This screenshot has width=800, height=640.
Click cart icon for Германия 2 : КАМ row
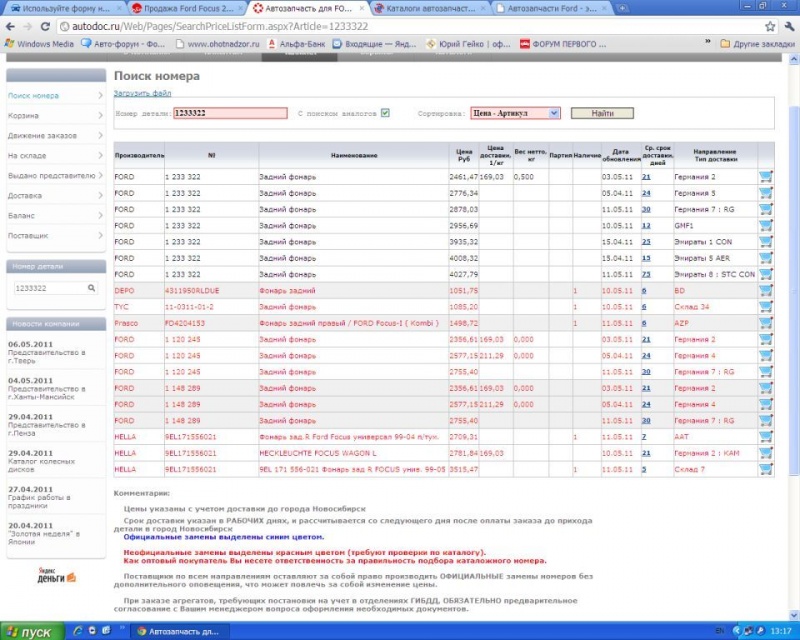[x=766, y=452]
